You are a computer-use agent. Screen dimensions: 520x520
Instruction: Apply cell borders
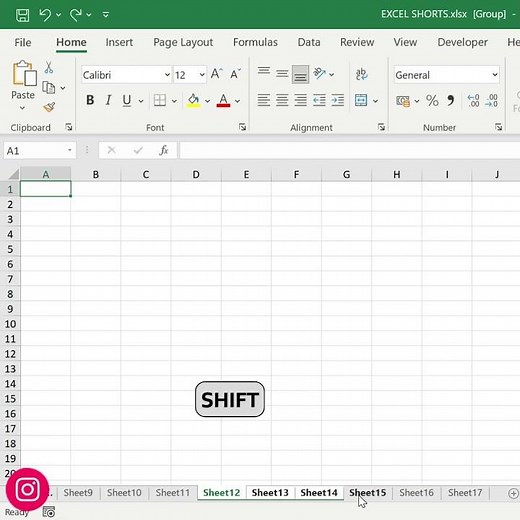click(x=160, y=100)
